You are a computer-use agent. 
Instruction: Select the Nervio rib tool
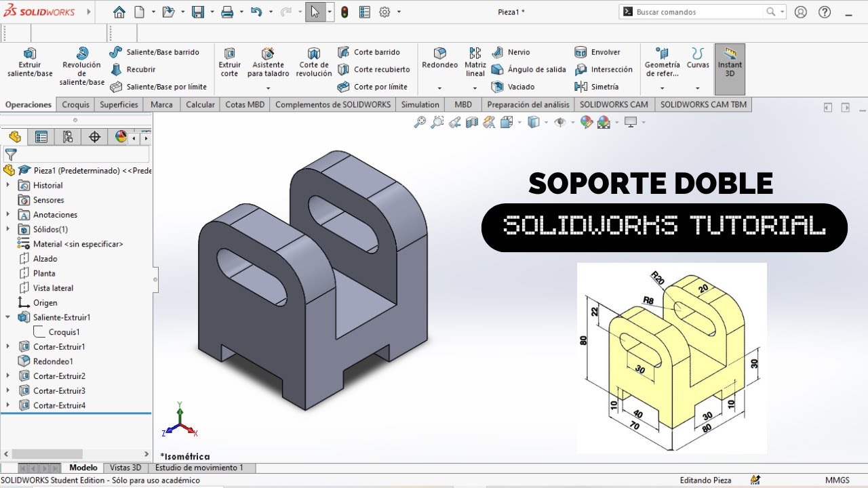pyautogui.click(x=511, y=52)
